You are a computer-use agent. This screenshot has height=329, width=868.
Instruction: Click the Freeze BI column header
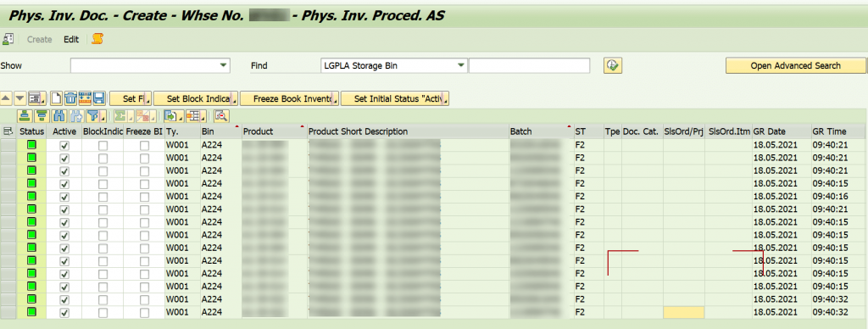click(x=144, y=131)
